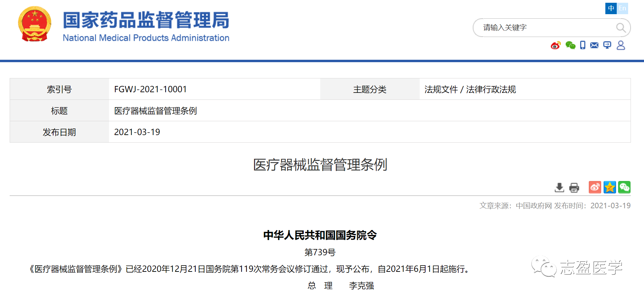The height and width of the screenshot is (296, 644).
Task: Click the national emblem logo
Action: click(35, 24)
